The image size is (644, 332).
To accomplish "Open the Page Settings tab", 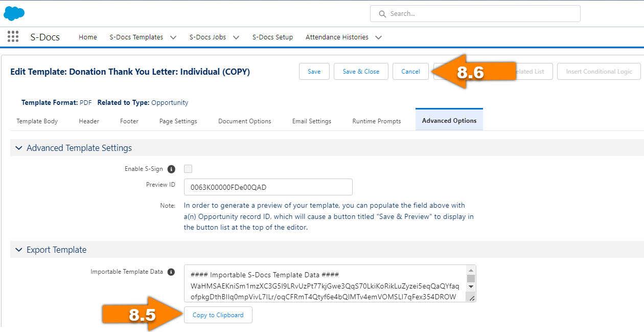I will (x=178, y=121).
